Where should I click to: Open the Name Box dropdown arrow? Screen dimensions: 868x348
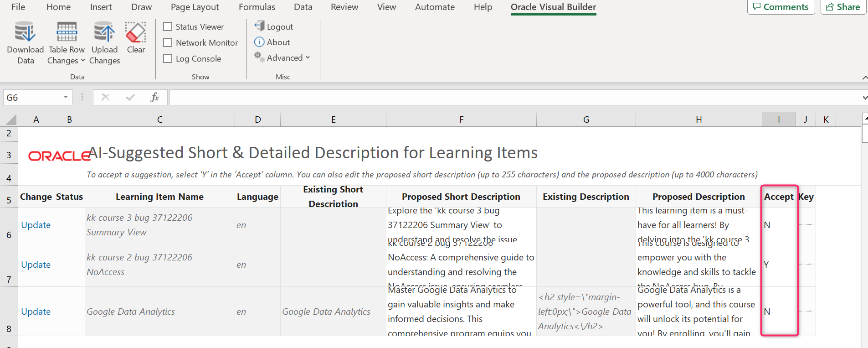pyautogui.click(x=66, y=98)
